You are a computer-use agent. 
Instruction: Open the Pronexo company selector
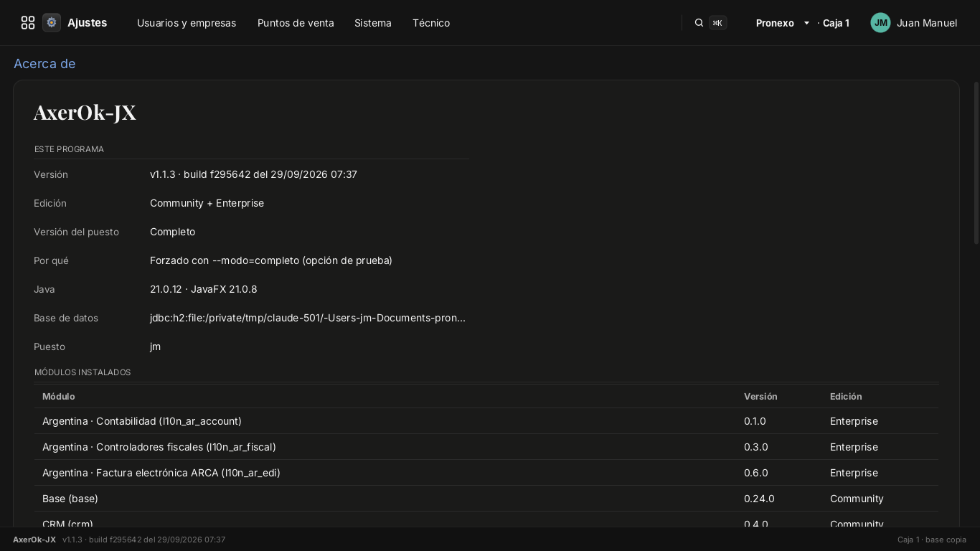click(775, 23)
